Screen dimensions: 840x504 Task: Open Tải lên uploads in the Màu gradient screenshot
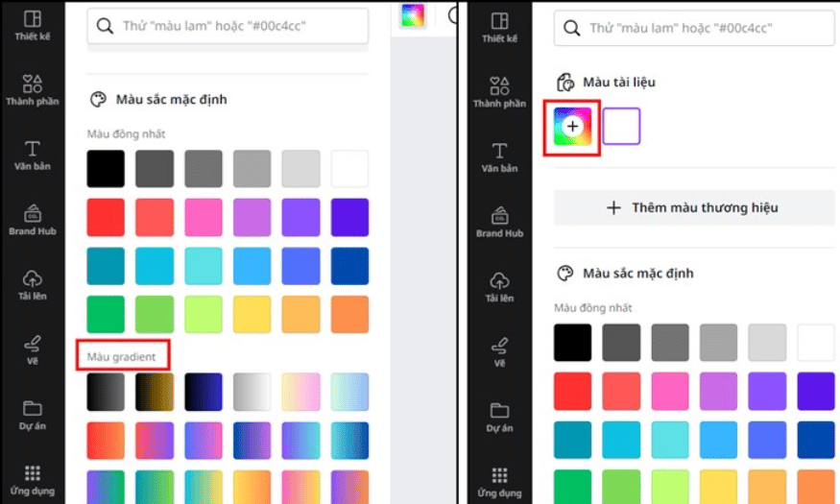tap(32, 285)
